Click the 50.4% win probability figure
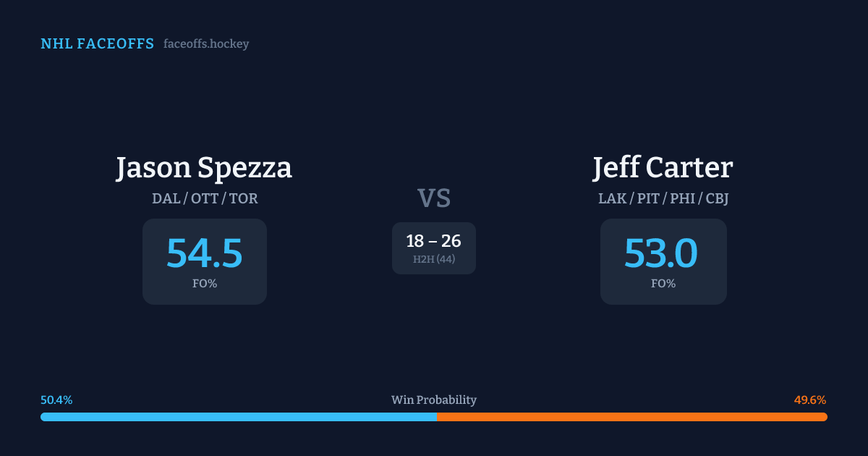Image resolution: width=868 pixels, height=456 pixels. 56,400
